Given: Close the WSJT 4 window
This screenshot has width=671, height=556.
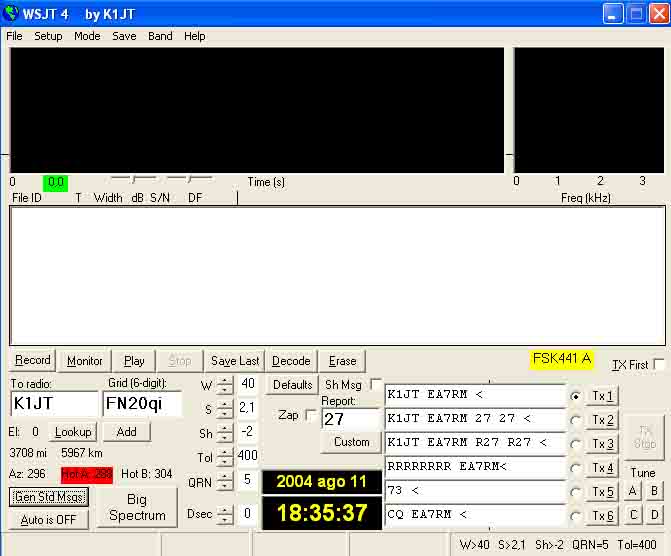Looking at the screenshot, I should [x=659, y=14].
